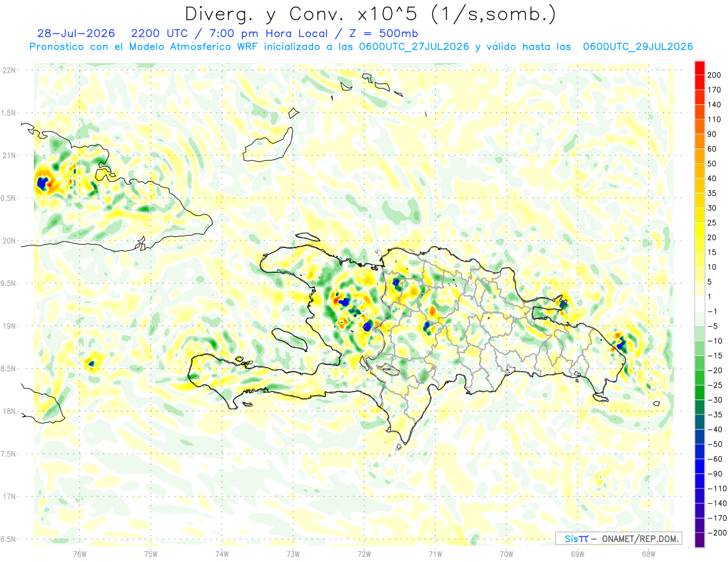Viewport: 728px width, 562px height.
Task: Click the 'SisTT - ONAMET/REP.DOM.' credit box
Action: pos(618,538)
